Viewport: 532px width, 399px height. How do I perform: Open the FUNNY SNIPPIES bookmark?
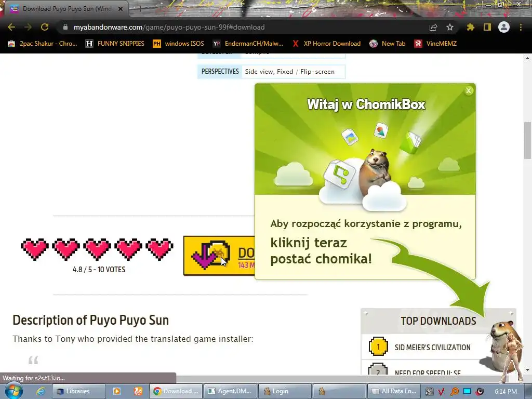(x=115, y=44)
